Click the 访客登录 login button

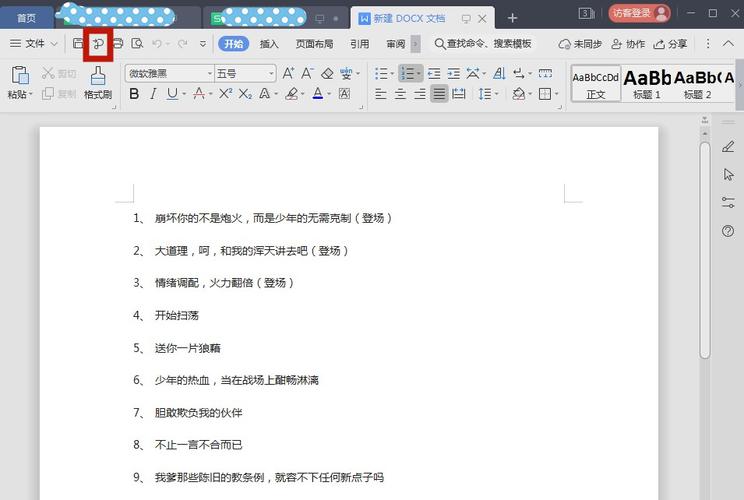(639, 13)
